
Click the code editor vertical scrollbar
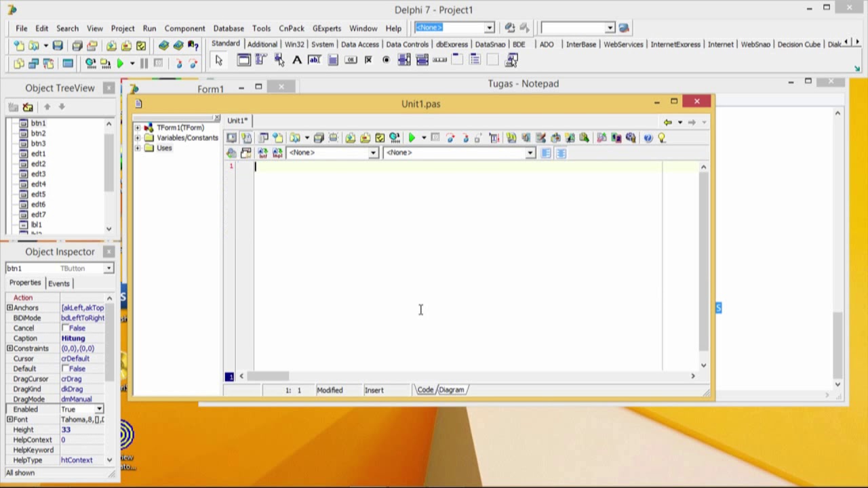coord(703,266)
